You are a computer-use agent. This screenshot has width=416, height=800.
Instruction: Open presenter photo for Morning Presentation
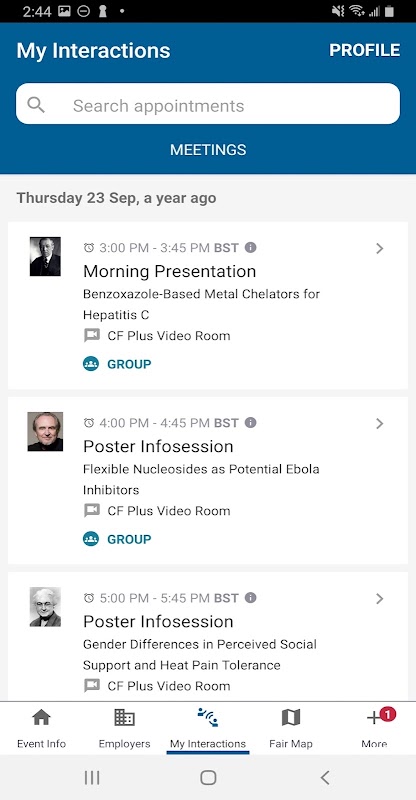coord(45,256)
